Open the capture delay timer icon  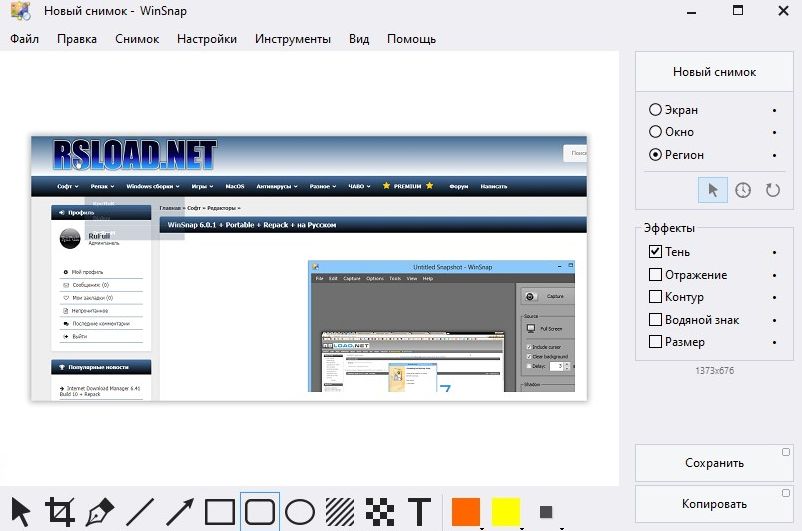(743, 190)
